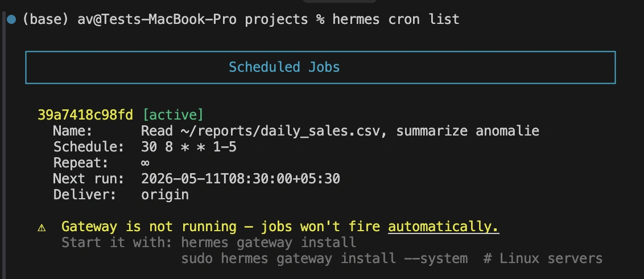
Task: Click the av@Tests-MacBook-Pro host text
Action: [157, 19]
